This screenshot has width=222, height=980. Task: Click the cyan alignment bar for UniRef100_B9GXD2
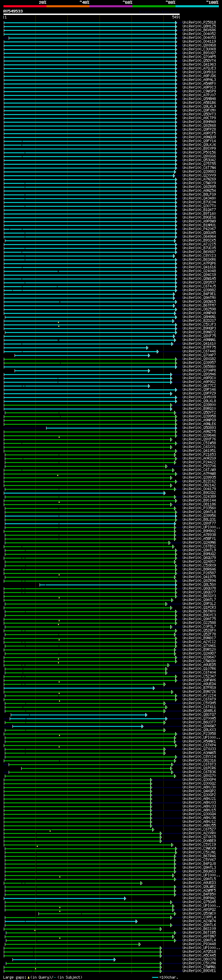pos(85,493)
